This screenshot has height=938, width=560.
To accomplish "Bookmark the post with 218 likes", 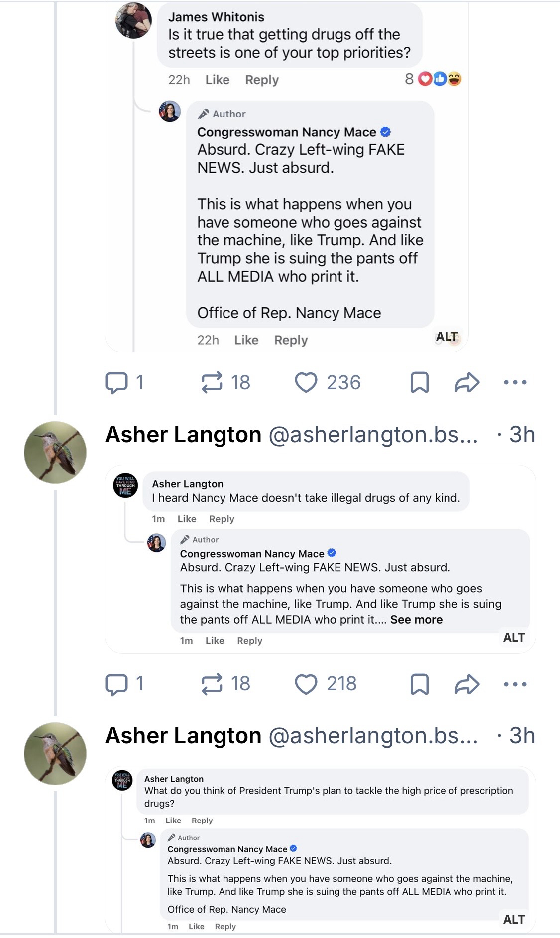I will tap(419, 684).
